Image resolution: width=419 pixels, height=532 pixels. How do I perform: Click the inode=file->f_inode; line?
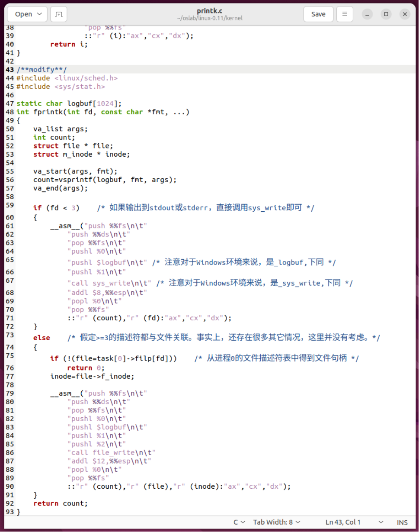(92, 376)
